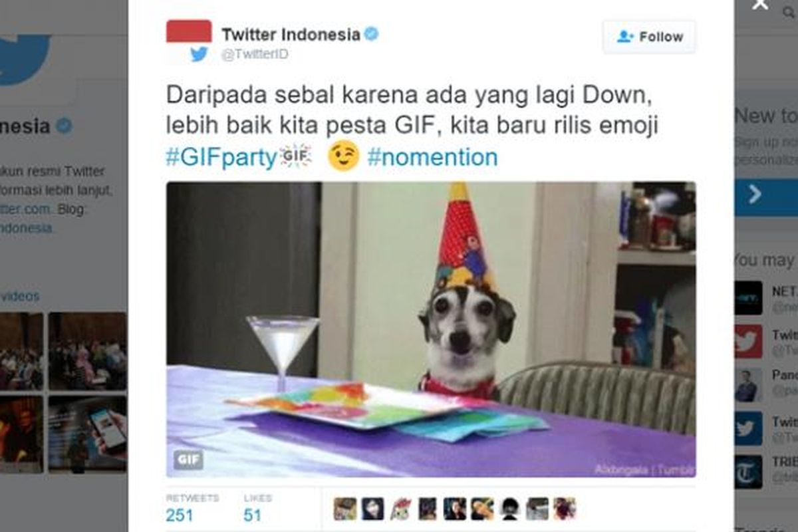This screenshot has width=798, height=532.
Task: Close the tweet overlay with the X icon
Action: click(759, 4)
